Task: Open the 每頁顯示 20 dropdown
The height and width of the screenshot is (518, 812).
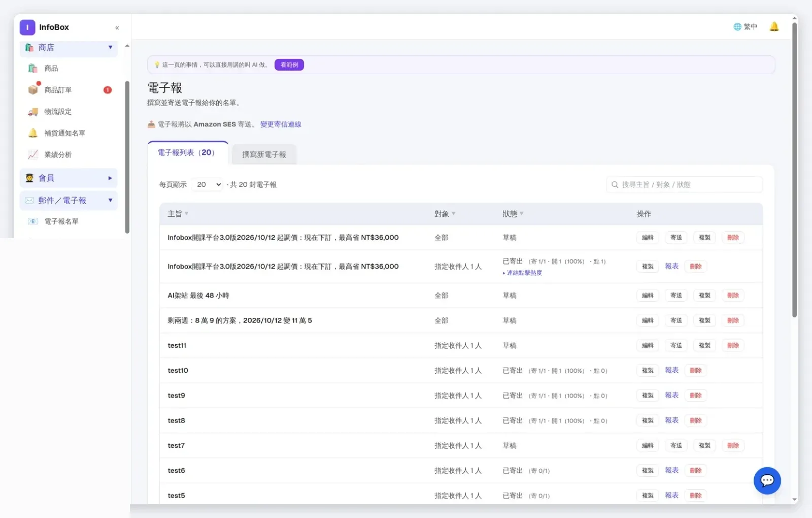Action: (208, 184)
